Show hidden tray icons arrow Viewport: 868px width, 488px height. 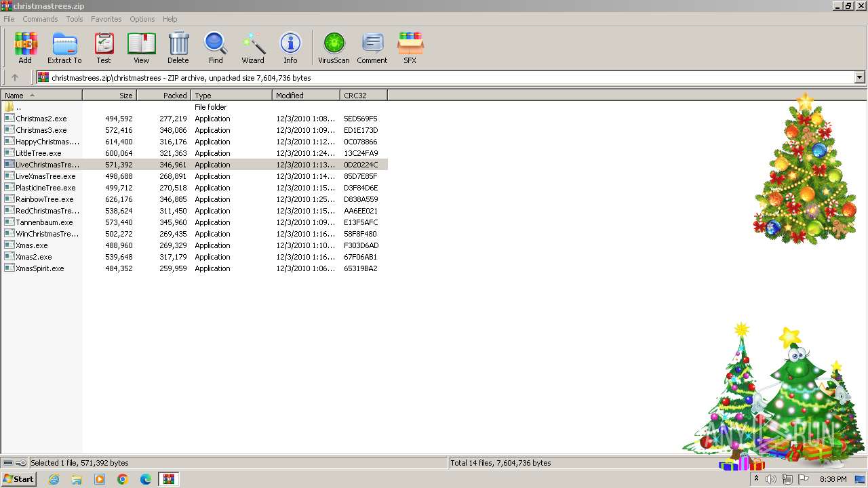756,479
